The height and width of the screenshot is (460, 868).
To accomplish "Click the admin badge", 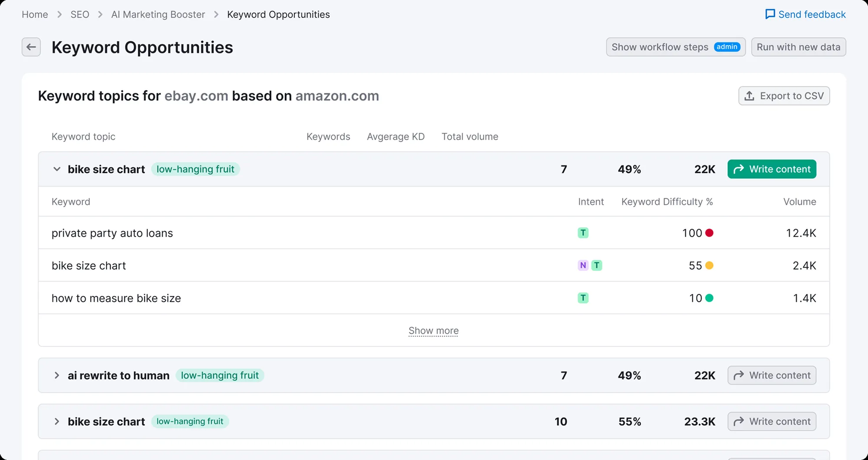I will coord(727,47).
